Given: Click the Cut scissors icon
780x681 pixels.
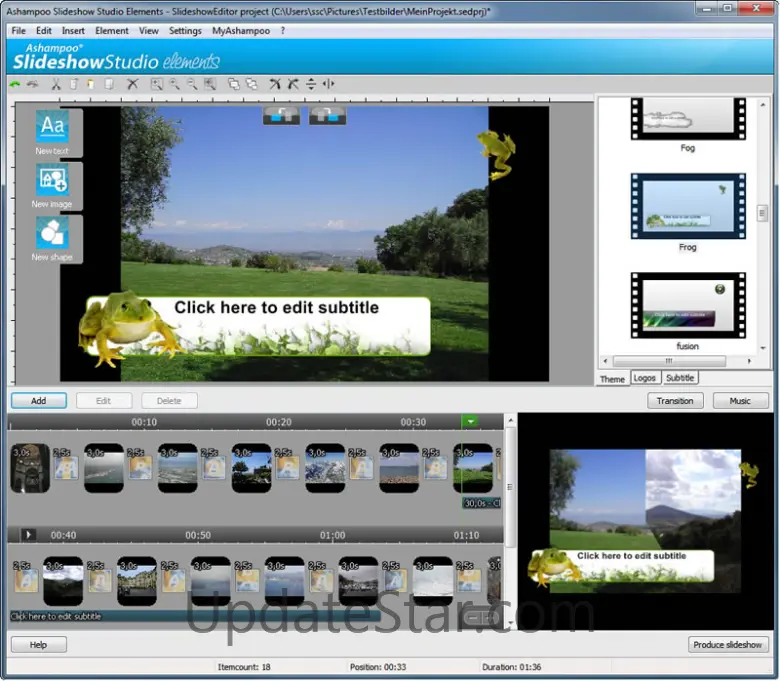Looking at the screenshot, I should pos(56,84).
